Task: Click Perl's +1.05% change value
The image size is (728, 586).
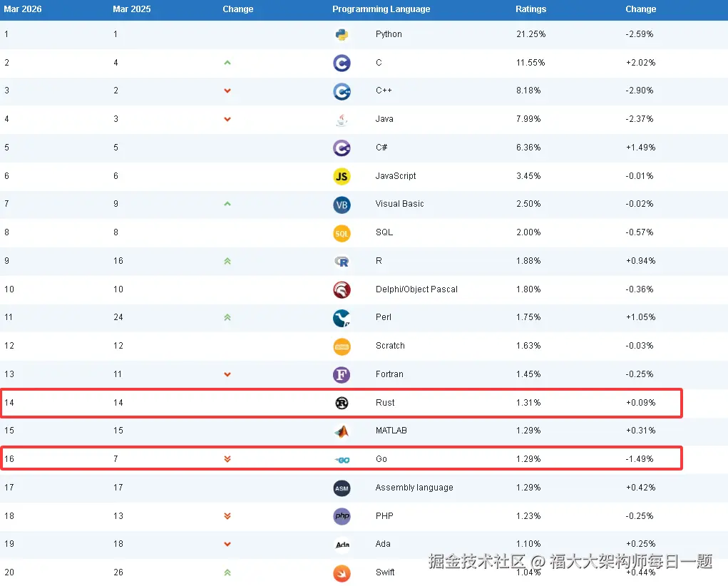Action: [641, 317]
